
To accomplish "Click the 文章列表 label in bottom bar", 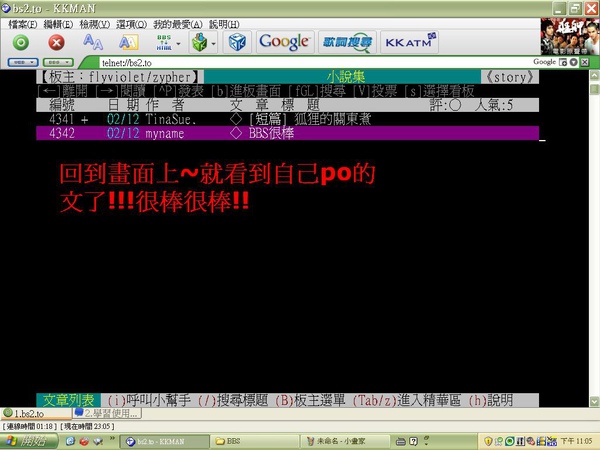I will pos(68,400).
